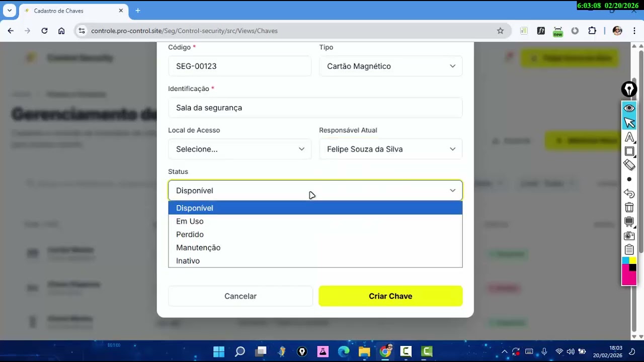Open the Tipo dropdown showing Cartão Magnético
644x362 pixels.
(x=391, y=66)
